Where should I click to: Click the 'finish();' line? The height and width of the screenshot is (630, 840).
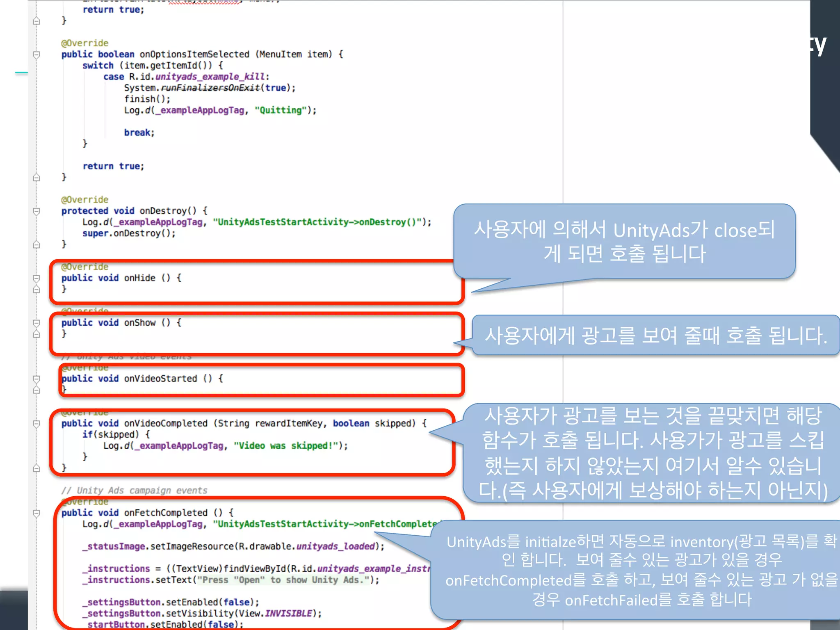(147, 99)
